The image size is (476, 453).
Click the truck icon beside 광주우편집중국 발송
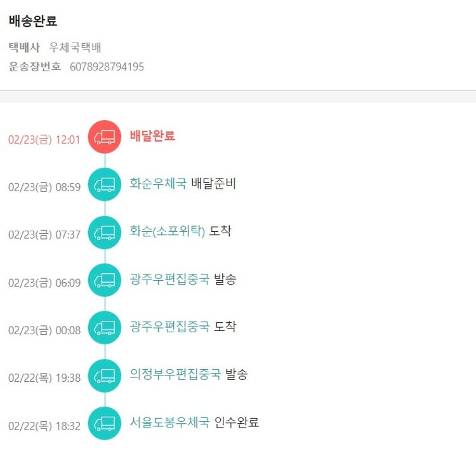(104, 280)
